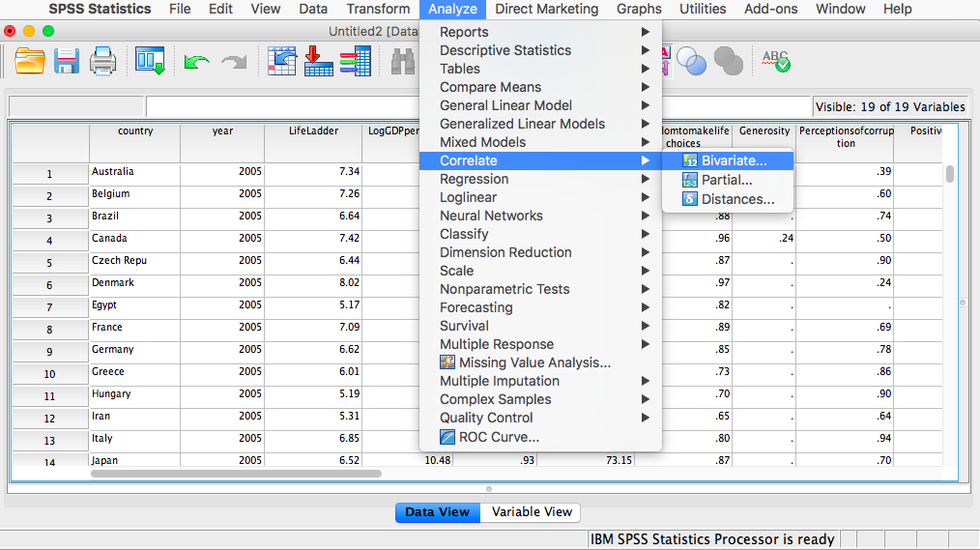Select Perceptionsofcorruption column header

click(x=846, y=143)
